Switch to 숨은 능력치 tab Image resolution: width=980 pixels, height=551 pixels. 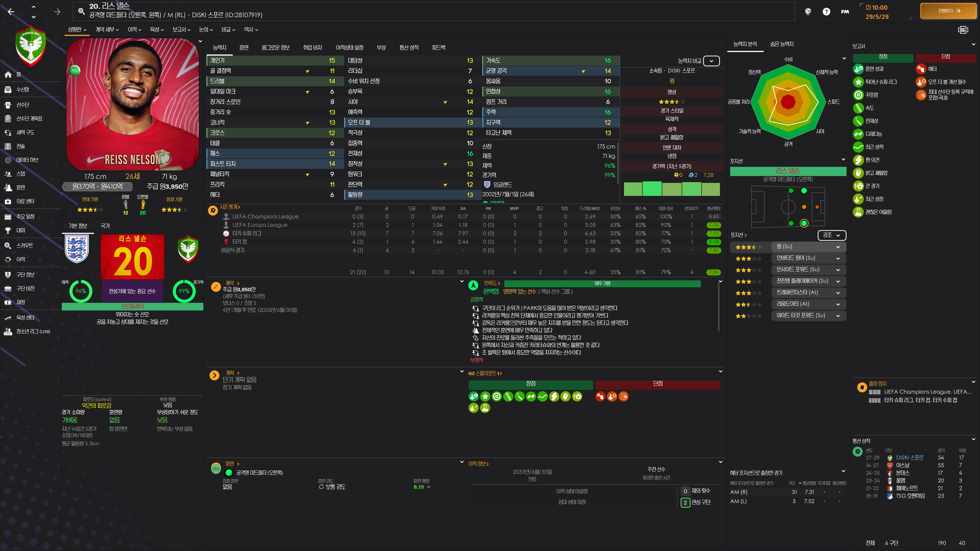tap(781, 44)
